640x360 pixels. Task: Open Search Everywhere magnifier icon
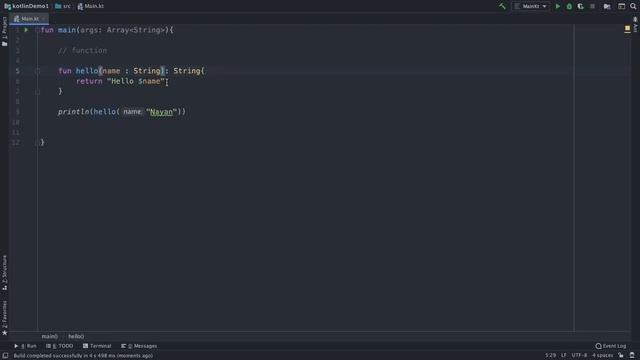point(633,6)
